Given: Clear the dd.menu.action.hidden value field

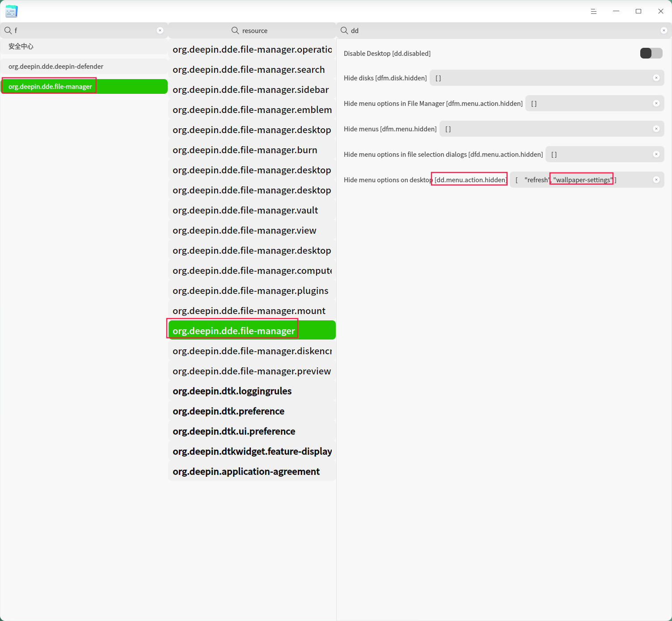Looking at the screenshot, I should pyautogui.click(x=656, y=180).
